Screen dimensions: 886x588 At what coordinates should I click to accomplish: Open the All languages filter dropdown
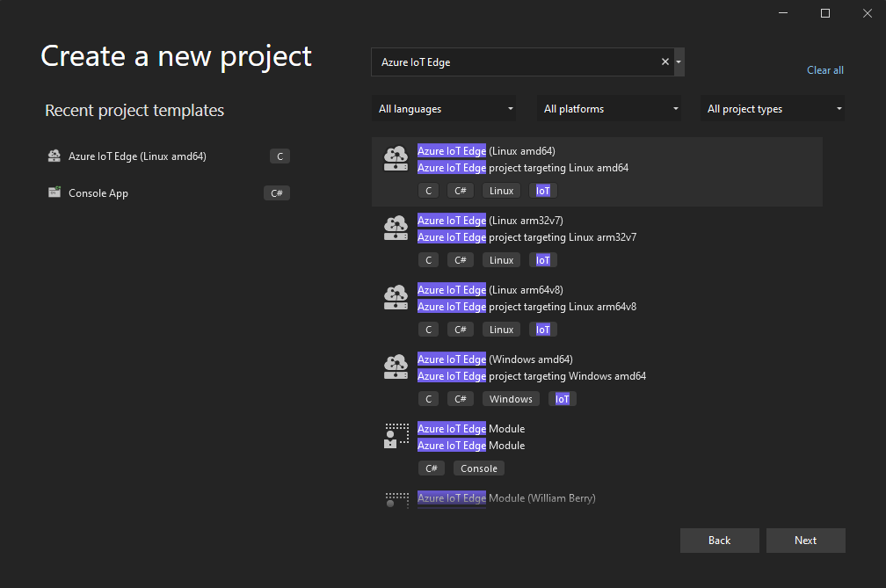[446, 109]
